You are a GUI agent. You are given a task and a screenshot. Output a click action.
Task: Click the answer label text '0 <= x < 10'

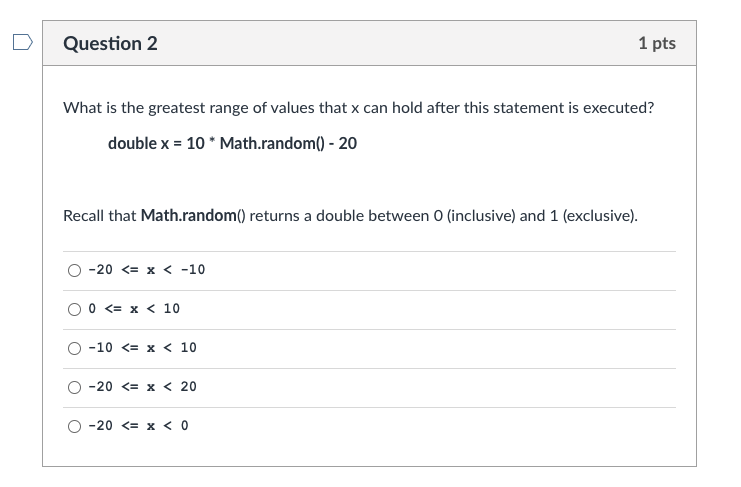[x=134, y=309]
